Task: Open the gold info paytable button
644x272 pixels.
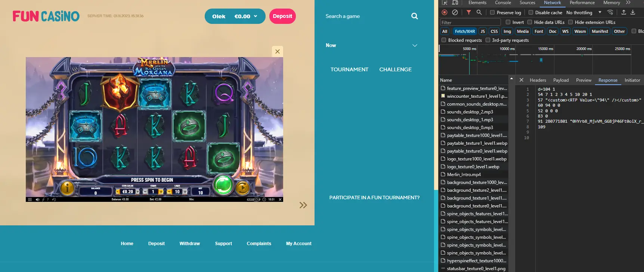Action: click(x=67, y=188)
